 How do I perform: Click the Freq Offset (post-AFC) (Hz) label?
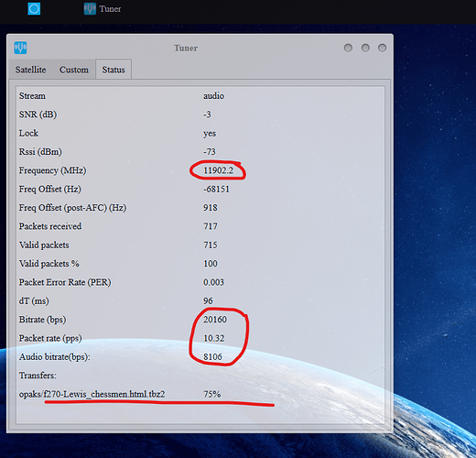(x=72, y=208)
